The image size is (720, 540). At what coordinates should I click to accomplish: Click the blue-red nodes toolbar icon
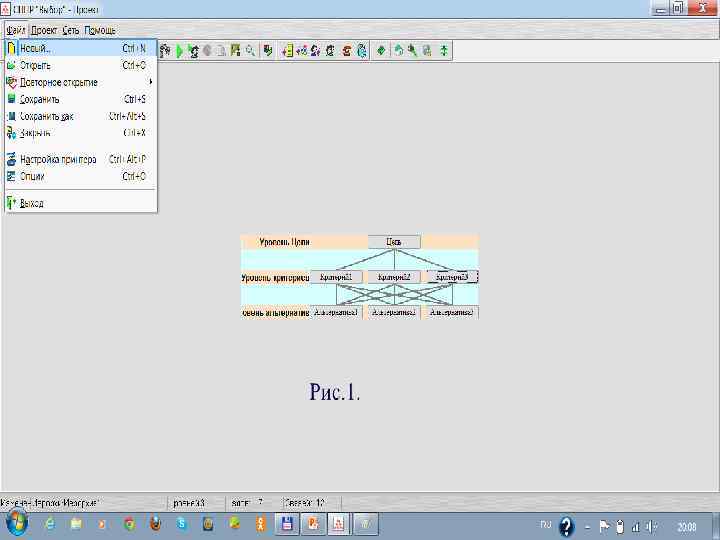tap(301, 51)
